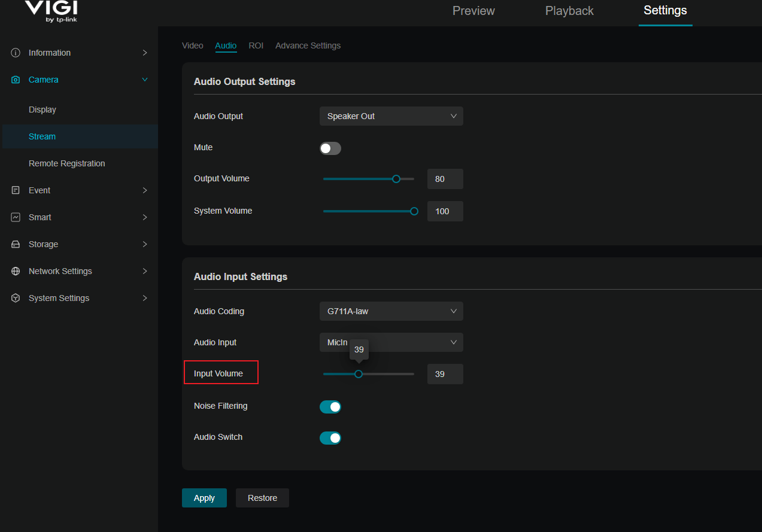Image resolution: width=762 pixels, height=532 pixels.
Task: Open the Audio Coding G711A-law dropdown
Action: 391,311
